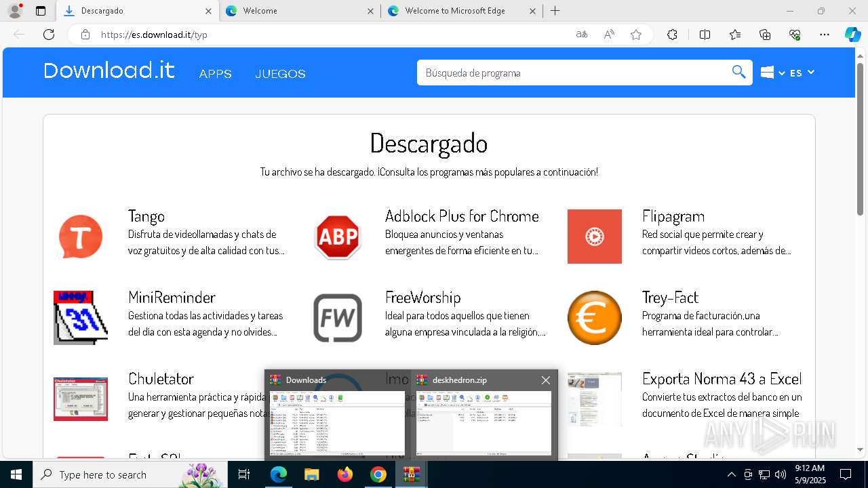The image size is (868, 488).
Task: Switch to Welcome to Microsoft Edge tab
Action: click(x=461, y=11)
